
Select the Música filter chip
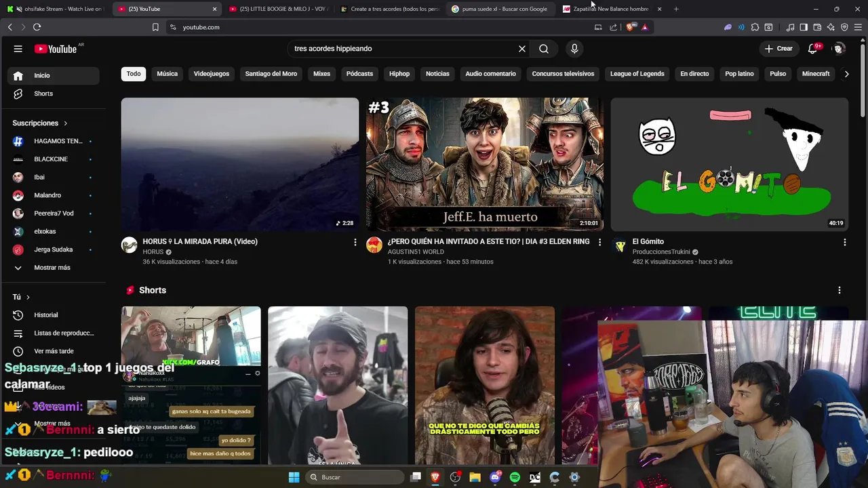167,74
